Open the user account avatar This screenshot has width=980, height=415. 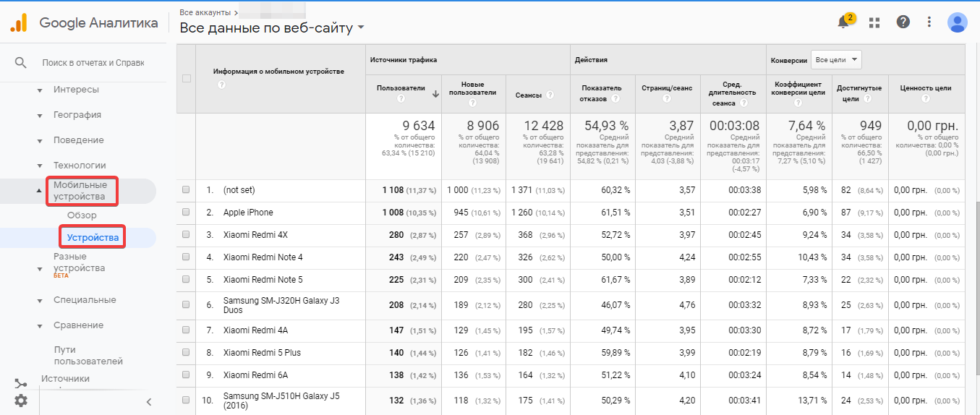[x=957, y=22]
